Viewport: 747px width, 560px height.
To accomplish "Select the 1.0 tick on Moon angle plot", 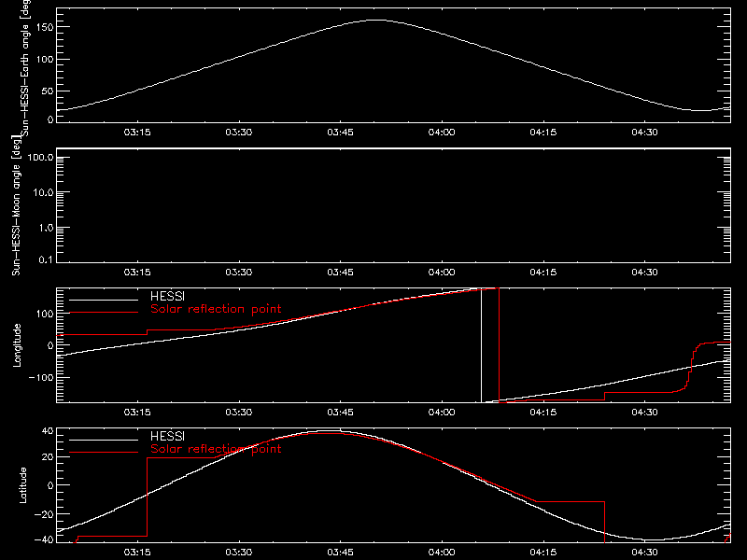I will click(46, 228).
